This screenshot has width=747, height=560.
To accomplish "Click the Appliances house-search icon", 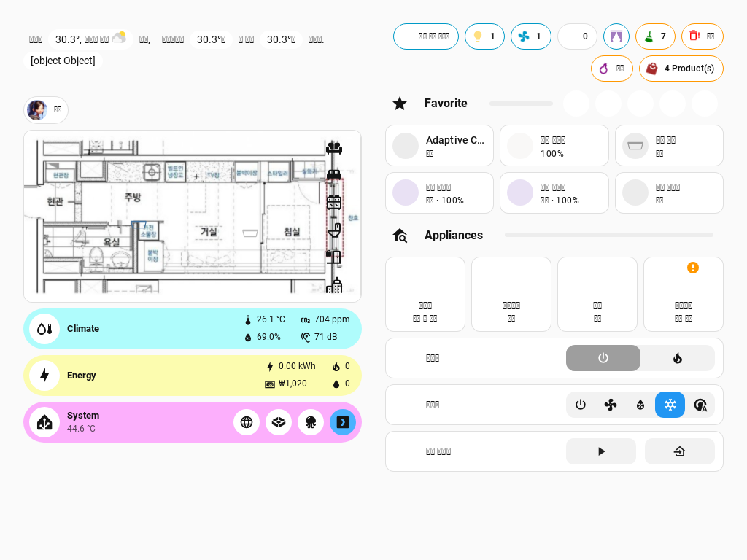I will point(400,236).
